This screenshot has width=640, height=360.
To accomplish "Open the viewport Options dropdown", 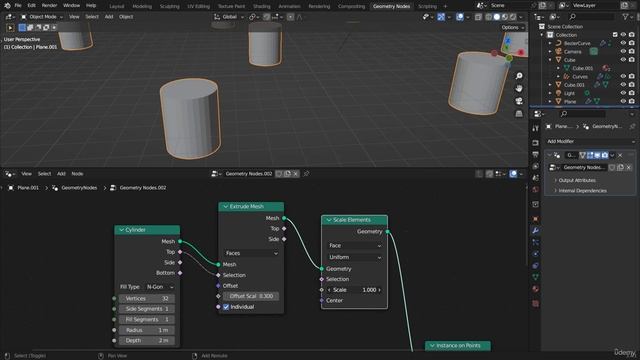I will coord(512,27).
